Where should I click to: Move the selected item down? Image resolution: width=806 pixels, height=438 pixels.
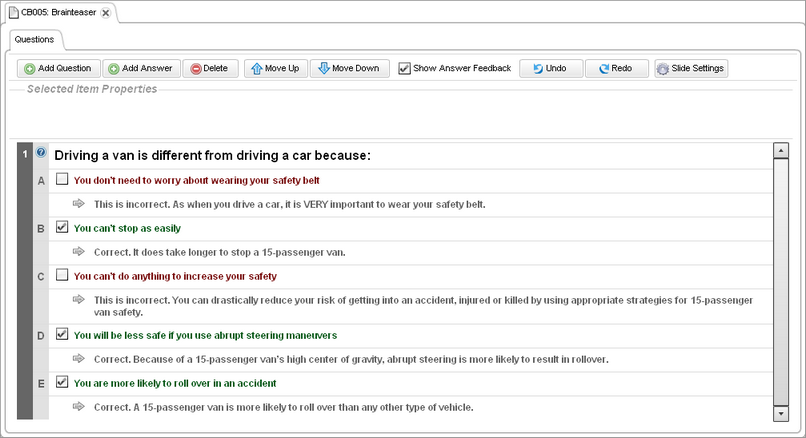349,68
